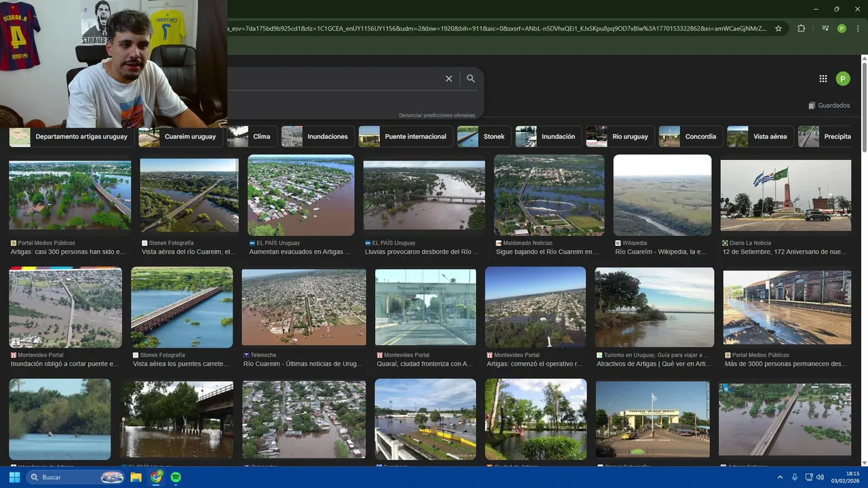Open the Inundación obligó a cortar puente image
Viewport: 868px width, 488px height.
tap(65, 307)
